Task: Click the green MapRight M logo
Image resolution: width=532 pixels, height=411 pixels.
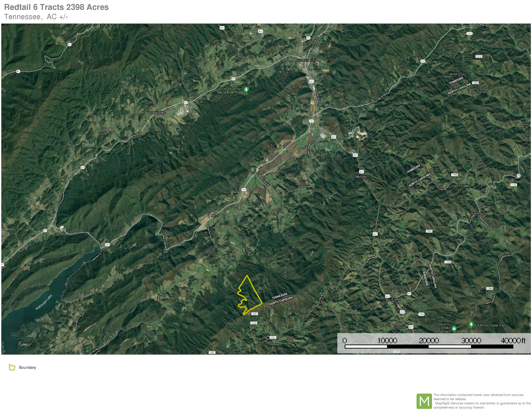Action: pos(424,401)
